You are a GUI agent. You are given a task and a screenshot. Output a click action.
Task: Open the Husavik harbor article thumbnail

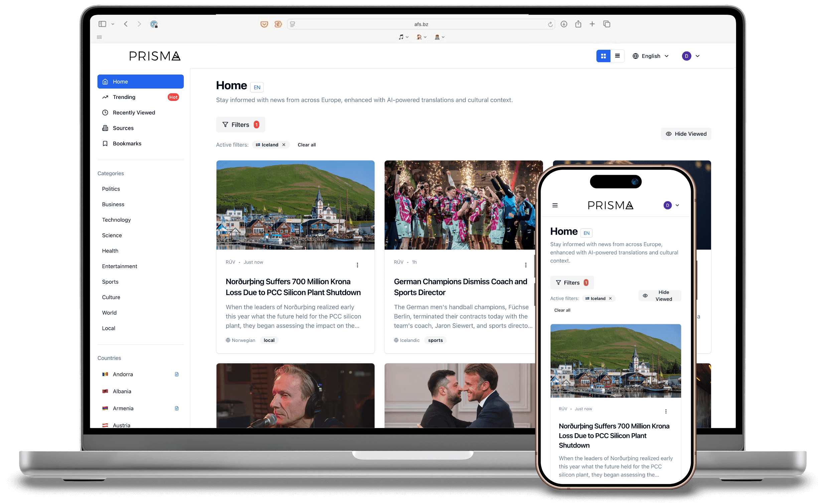click(295, 205)
